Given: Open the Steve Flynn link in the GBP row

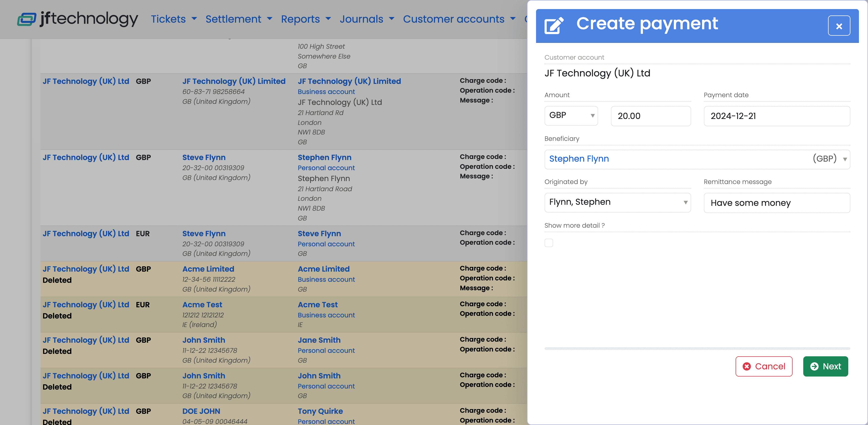Looking at the screenshot, I should click(204, 157).
